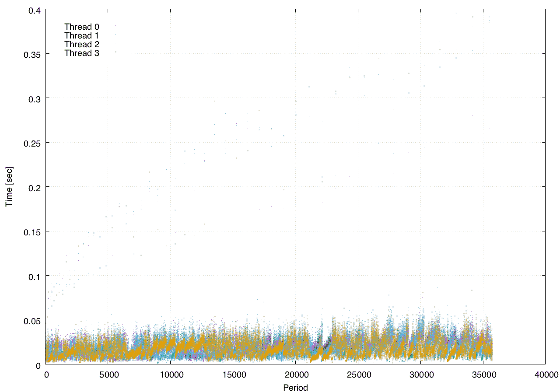Click the x-axis tick label 25000
Screen dimensions: 560x392
(x=358, y=374)
